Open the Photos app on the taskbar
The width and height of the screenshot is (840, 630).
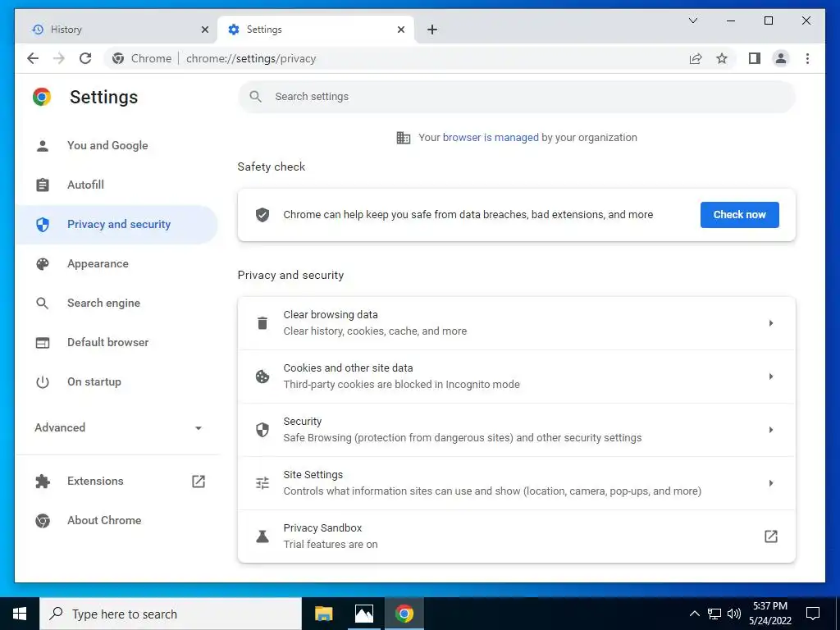(x=363, y=614)
